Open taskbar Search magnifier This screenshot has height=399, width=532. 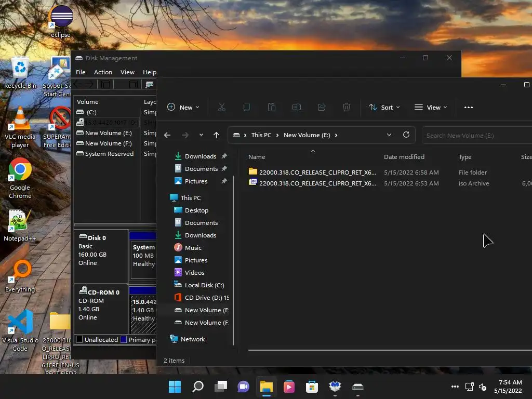(x=198, y=387)
